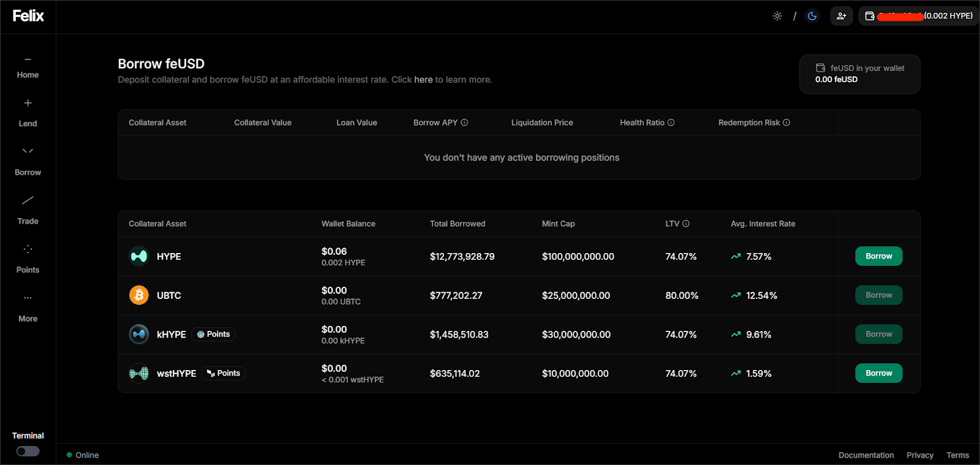The width and height of the screenshot is (980, 465).
Task: Click the Liquidation Price column header
Action: click(542, 123)
